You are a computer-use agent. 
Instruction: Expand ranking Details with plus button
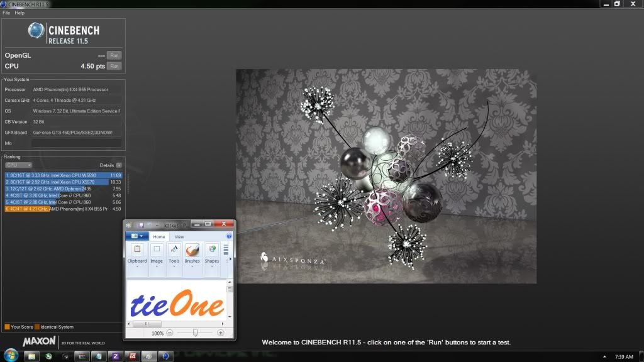[x=119, y=165]
